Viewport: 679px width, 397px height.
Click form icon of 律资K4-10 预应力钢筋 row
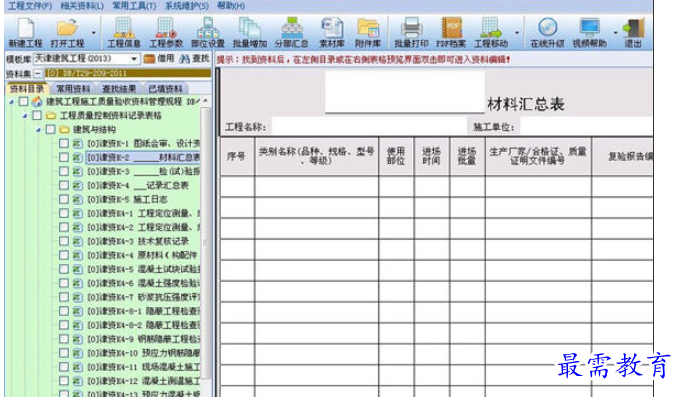tap(78, 353)
